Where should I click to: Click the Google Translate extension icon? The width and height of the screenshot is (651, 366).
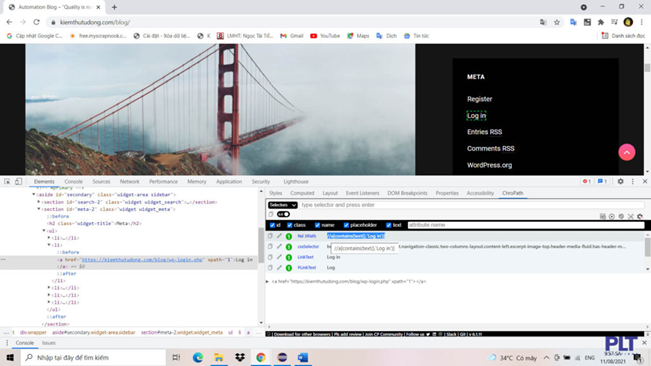pos(573,22)
